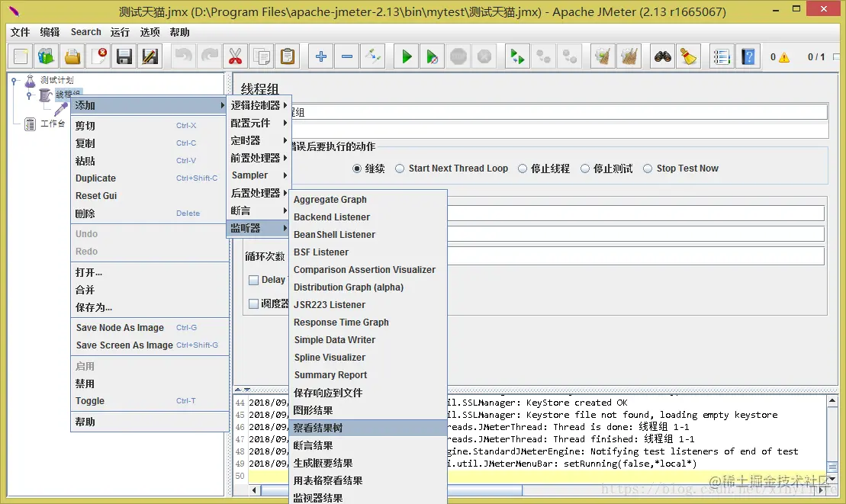Click the Clear results broom icon

603,56
